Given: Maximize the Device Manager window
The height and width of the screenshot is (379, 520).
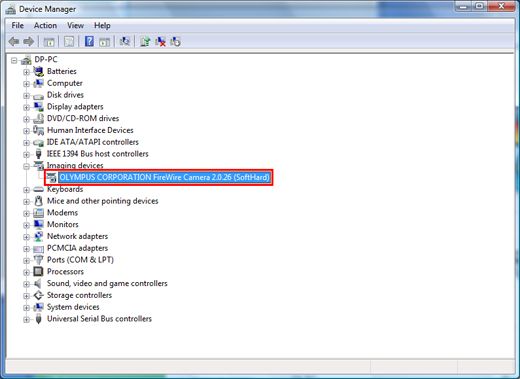Looking at the screenshot, I should pyautogui.click(x=479, y=6).
